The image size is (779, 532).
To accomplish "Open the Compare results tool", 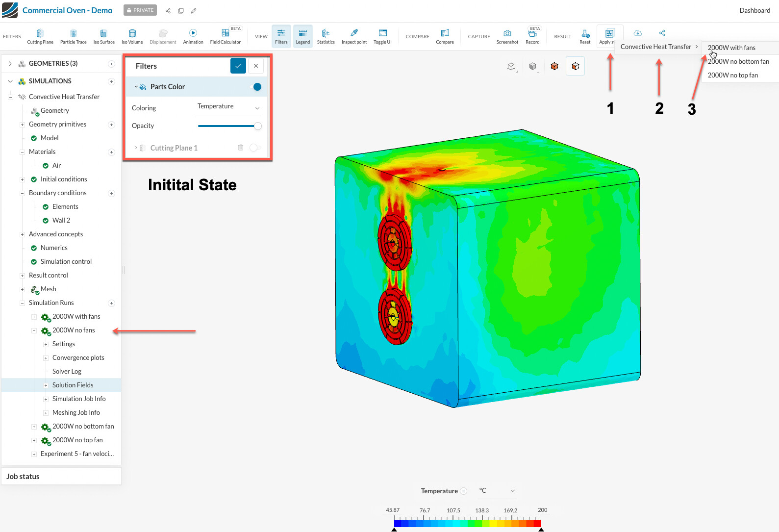I will pos(445,36).
